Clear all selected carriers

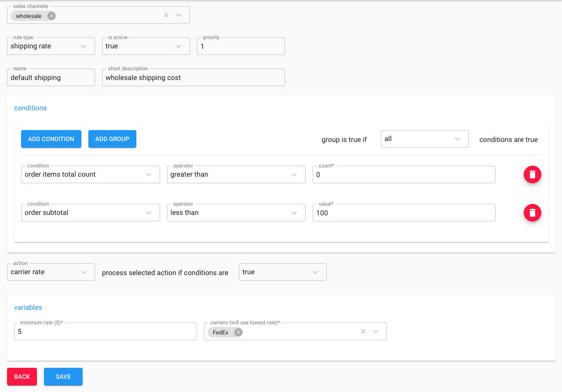click(363, 331)
